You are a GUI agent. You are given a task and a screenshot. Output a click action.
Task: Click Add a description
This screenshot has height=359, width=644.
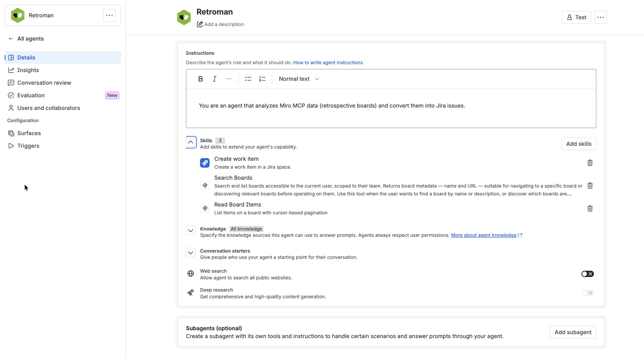tap(220, 24)
